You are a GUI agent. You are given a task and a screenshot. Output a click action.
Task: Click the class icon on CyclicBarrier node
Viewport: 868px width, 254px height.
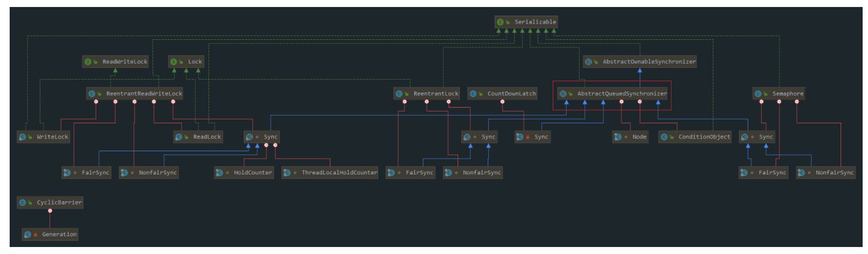23,203
